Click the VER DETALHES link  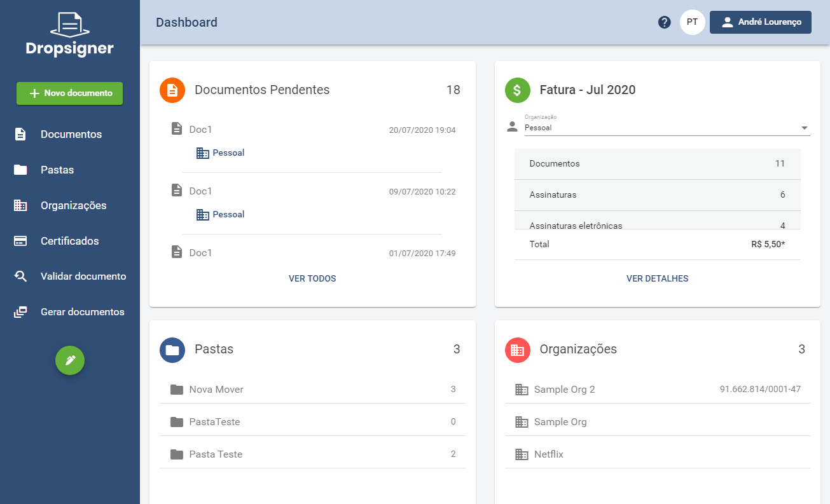click(x=658, y=278)
